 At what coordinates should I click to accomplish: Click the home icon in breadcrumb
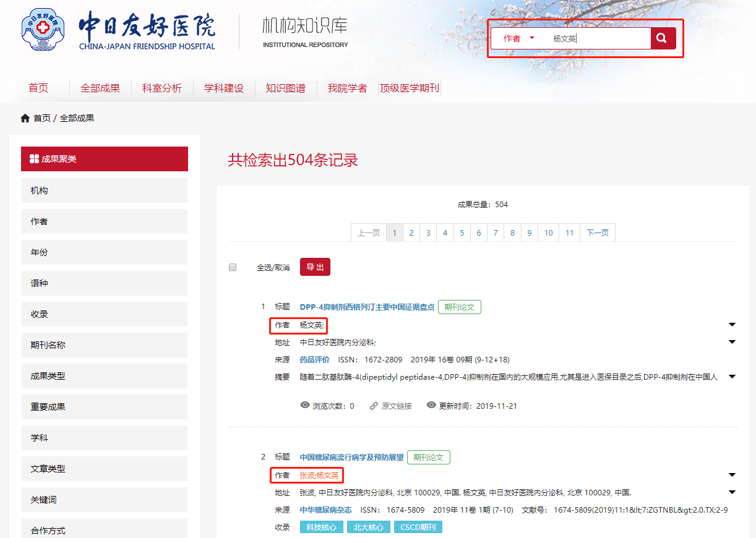tap(25, 118)
